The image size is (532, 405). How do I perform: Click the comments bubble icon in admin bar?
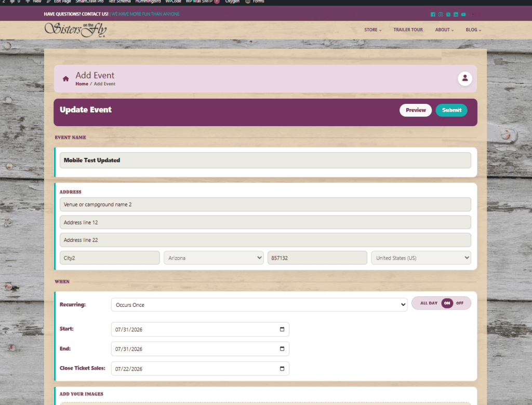click(12, 2)
